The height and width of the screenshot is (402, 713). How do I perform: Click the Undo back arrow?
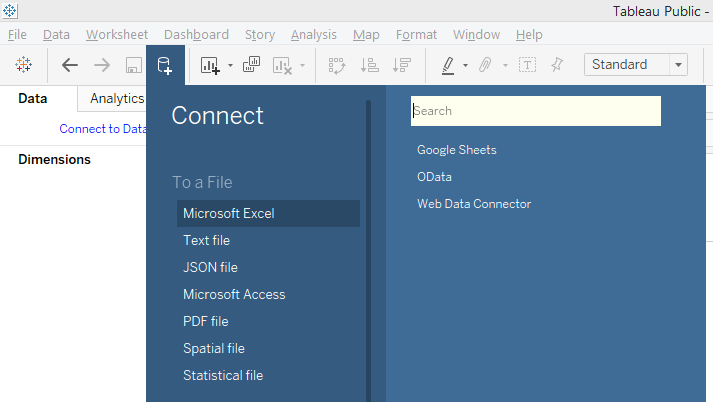(x=70, y=65)
